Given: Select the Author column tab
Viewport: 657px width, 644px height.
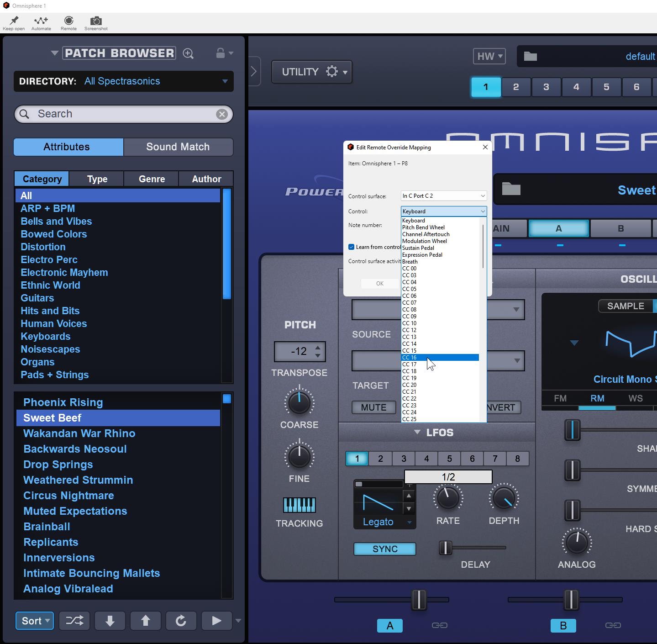Looking at the screenshot, I should coord(206,179).
